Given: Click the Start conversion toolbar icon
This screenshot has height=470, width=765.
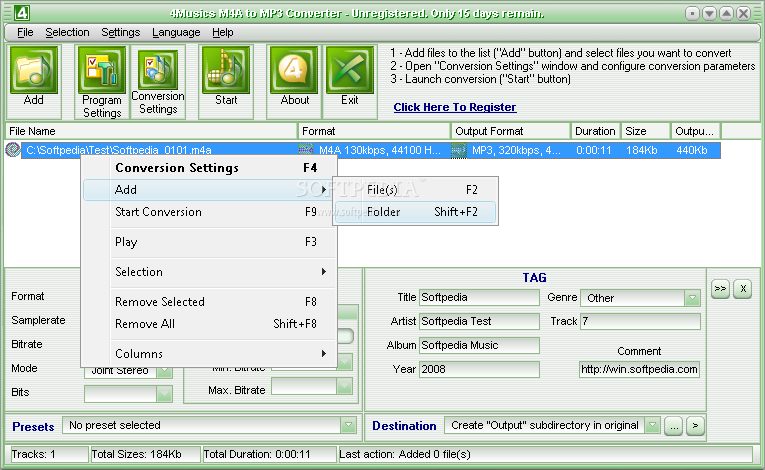Looking at the screenshot, I should [226, 70].
